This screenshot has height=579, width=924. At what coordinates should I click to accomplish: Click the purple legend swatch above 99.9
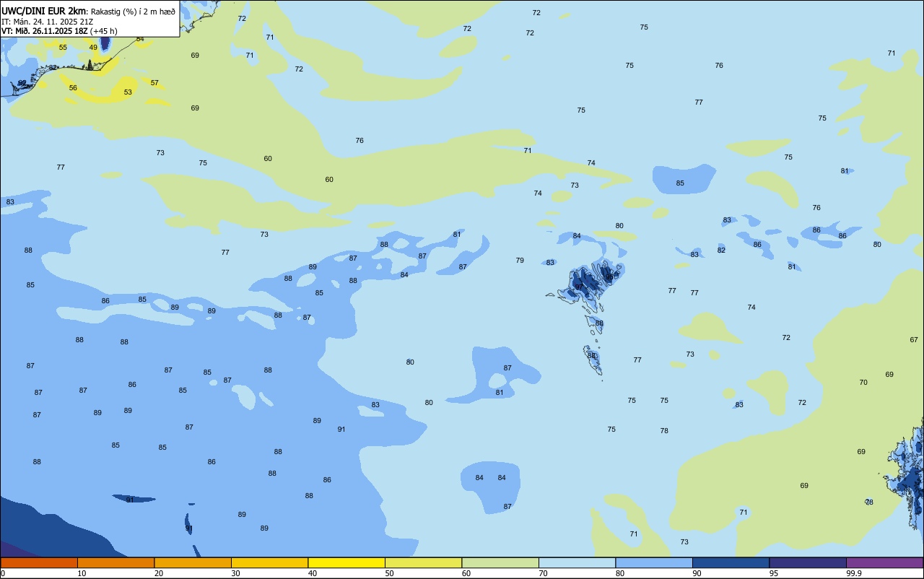pos(884,562)
